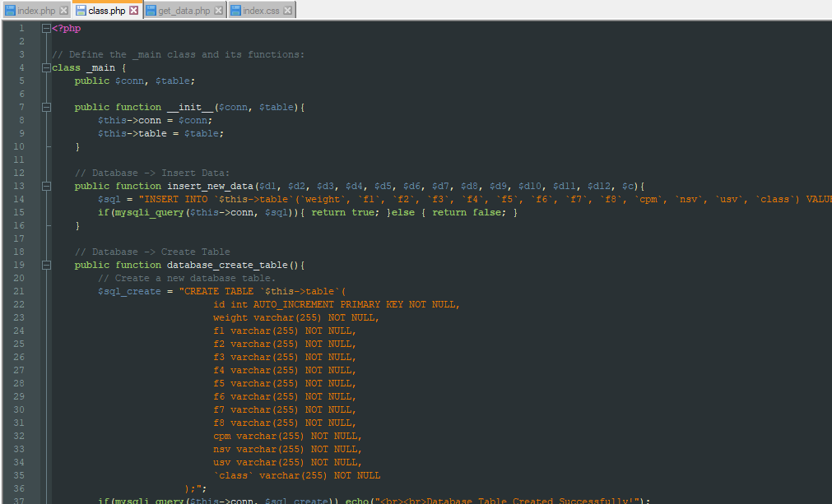Collapse the PHP code fold at line 1

click(x=46, y=27)
